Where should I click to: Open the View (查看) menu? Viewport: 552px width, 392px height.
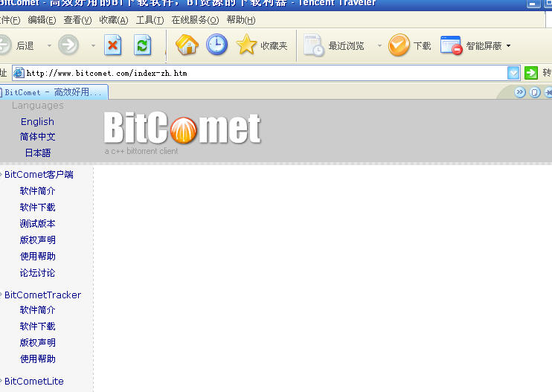(x=77, y=20)
